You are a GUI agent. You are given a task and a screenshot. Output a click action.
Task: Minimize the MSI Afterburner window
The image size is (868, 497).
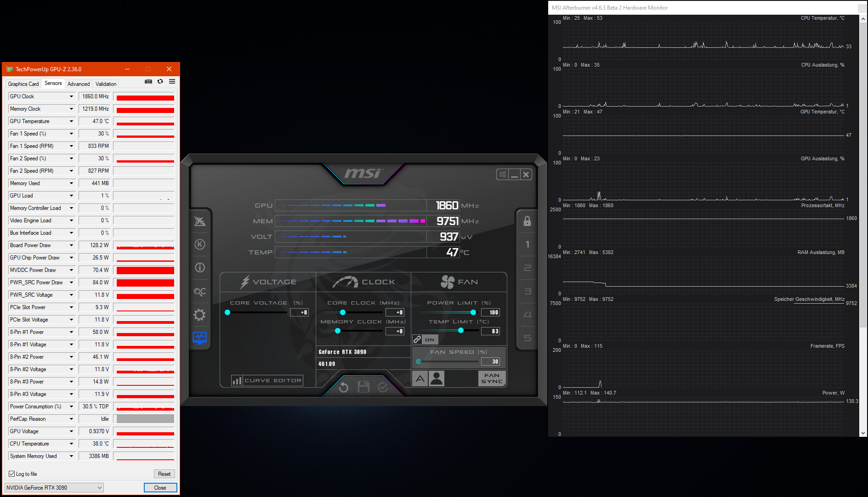click(515, 175)
